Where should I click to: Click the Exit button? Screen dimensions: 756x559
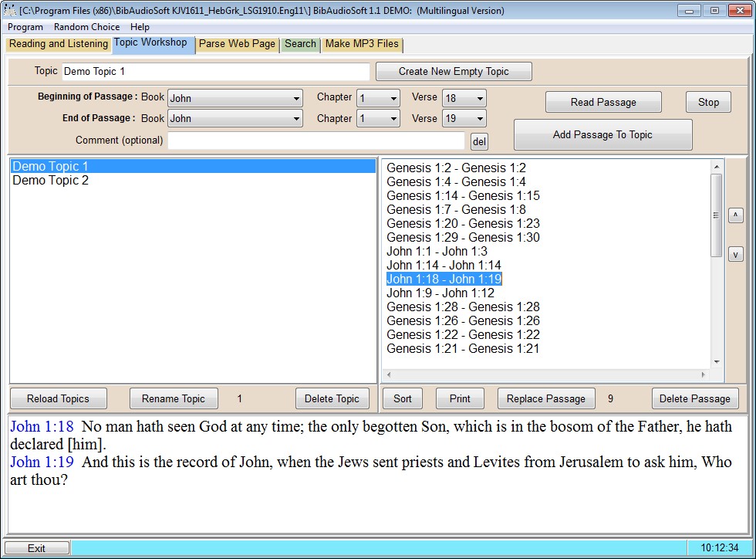(37, 548)
